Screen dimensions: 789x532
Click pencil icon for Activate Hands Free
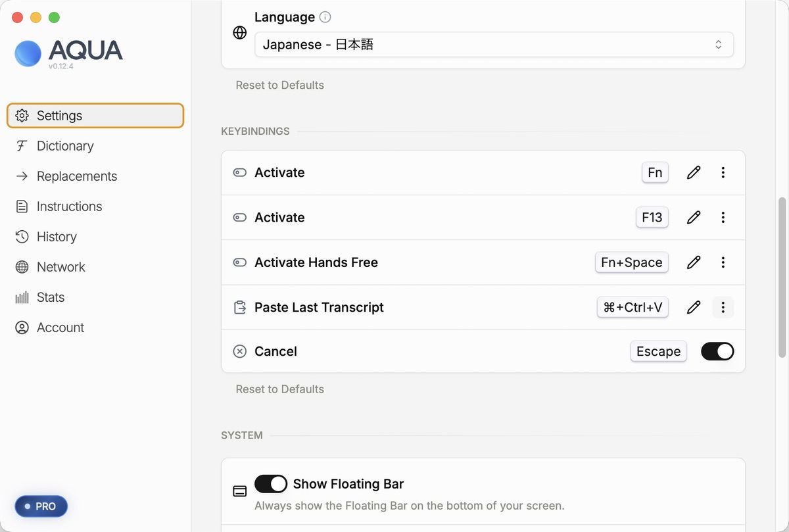[693, 262]
